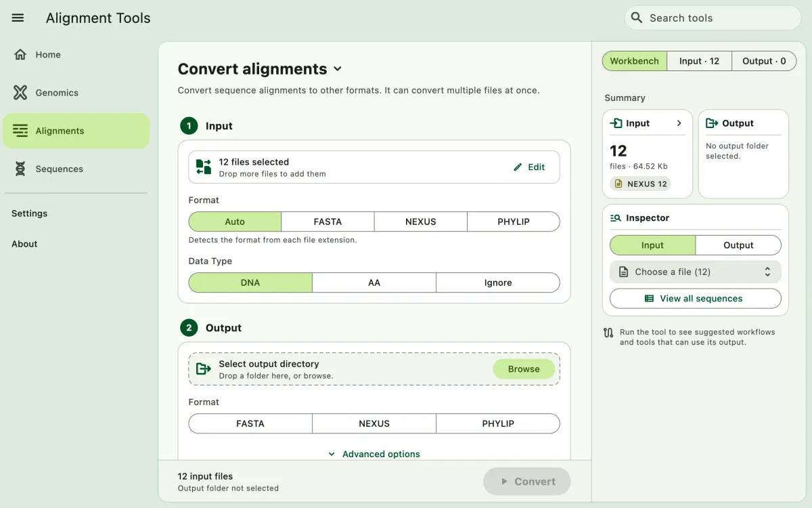
Task: Click the Select output directory drop zone
Action: [x=374, y=369]
